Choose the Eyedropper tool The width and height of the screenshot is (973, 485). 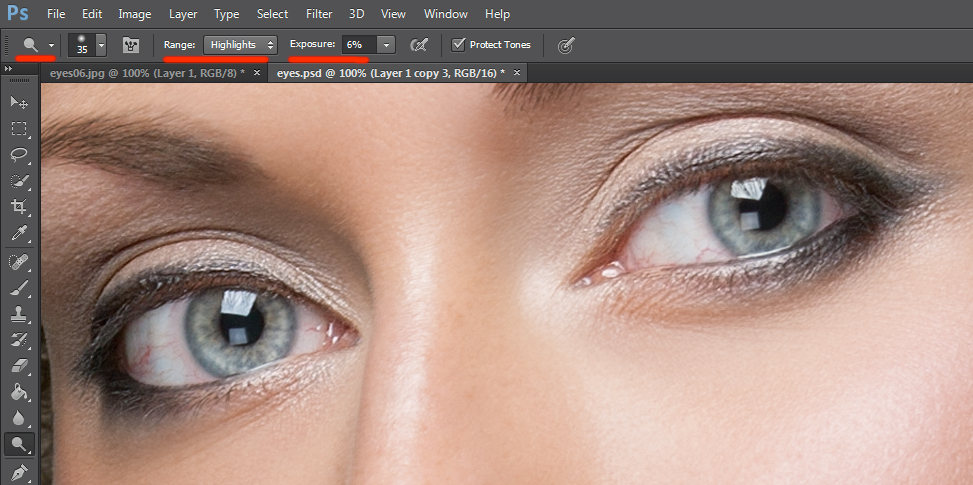coord(18,233)
